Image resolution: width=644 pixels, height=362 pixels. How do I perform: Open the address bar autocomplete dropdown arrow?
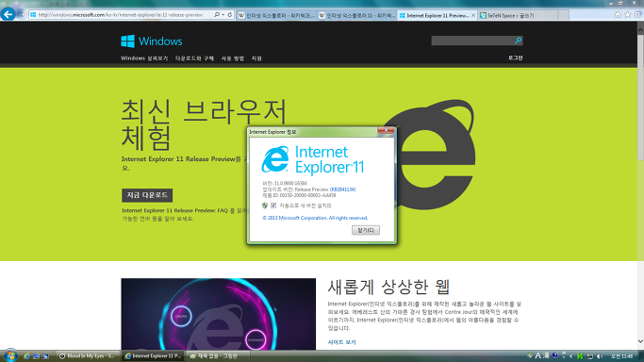223,15
